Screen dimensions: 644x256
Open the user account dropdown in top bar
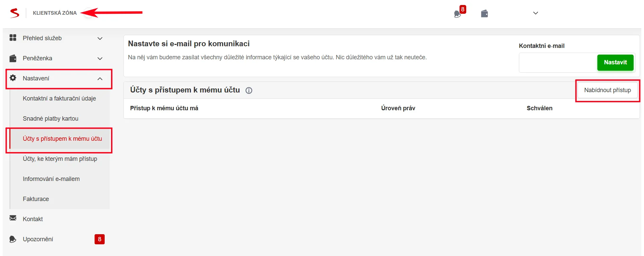coord(536,13)
